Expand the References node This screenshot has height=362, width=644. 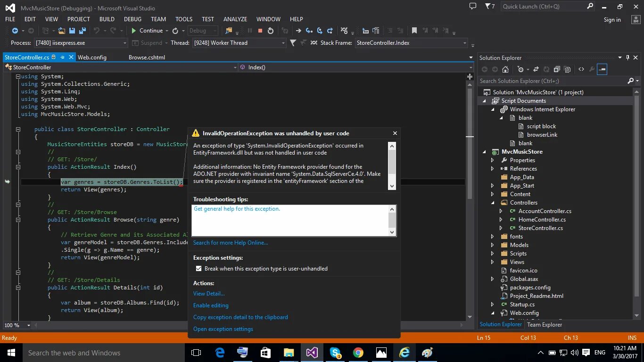click(x=493, y=169)
